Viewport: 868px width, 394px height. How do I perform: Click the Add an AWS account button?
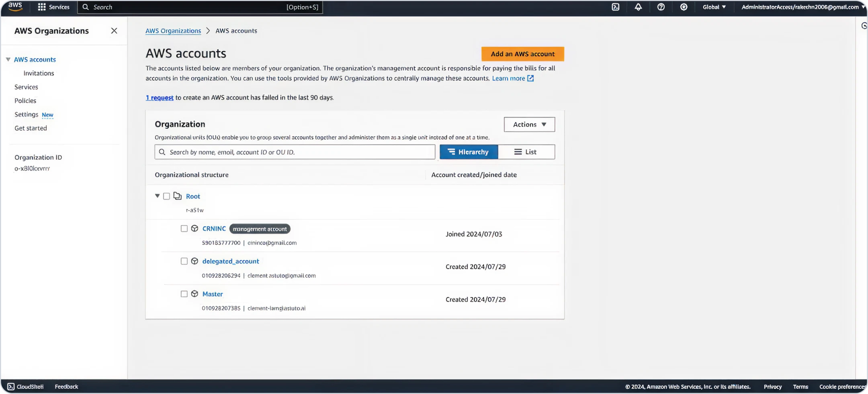click(x=522, y=54)
